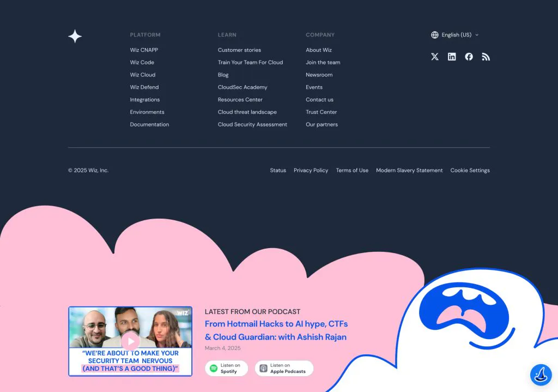Open Cookie Settings

point(470,170)
